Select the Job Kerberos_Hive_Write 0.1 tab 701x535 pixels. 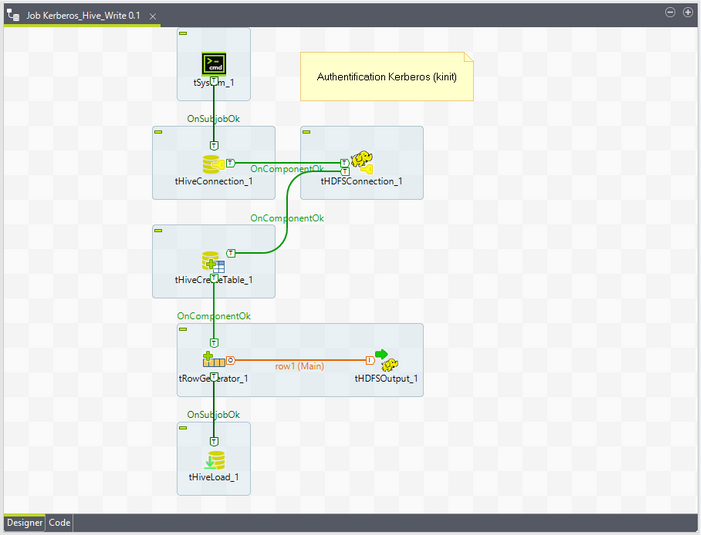[x=83, y=16]
